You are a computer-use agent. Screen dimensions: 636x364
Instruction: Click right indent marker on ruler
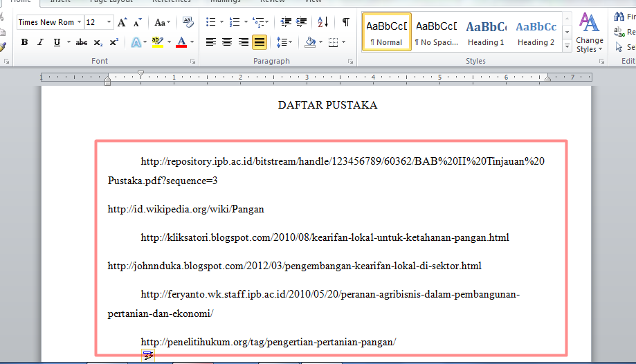[547, 78]
